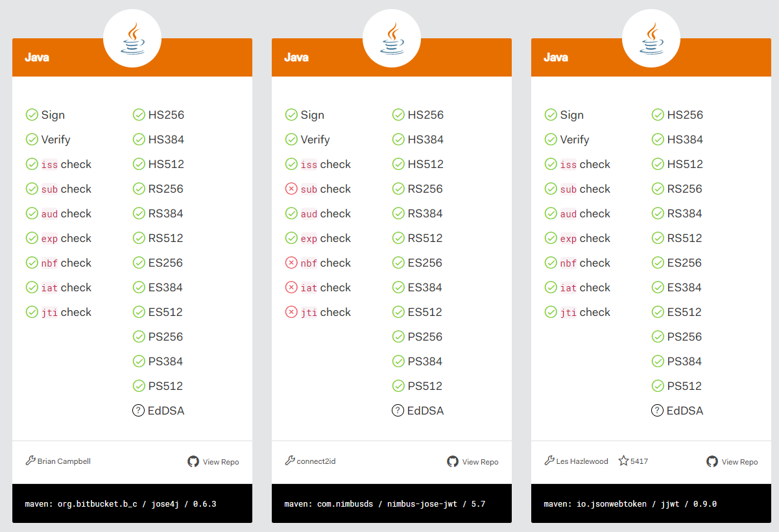Screen dimensions: 779x532
Task: Click the Java heading on the jjwt card
Action: [556, 57]
